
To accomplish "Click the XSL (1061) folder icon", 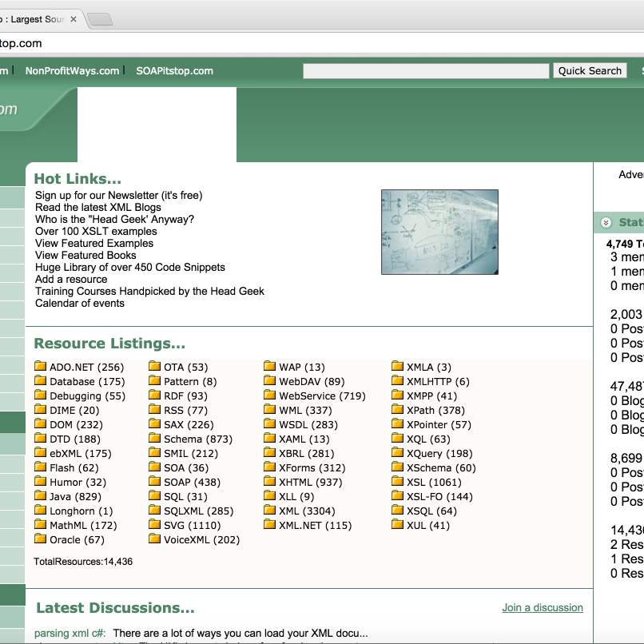I will pos(397,480).
